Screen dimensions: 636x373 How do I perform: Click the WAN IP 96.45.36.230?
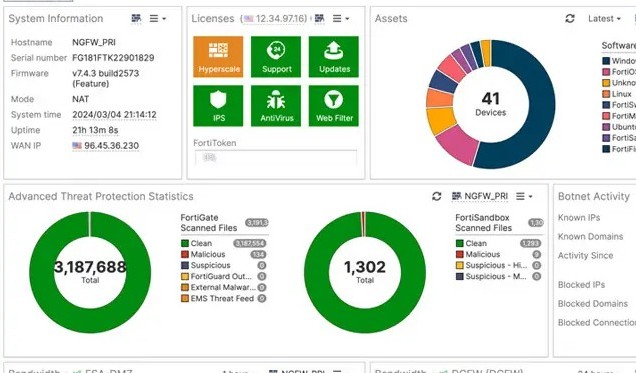pyautogui.click(x=105, y=146)
